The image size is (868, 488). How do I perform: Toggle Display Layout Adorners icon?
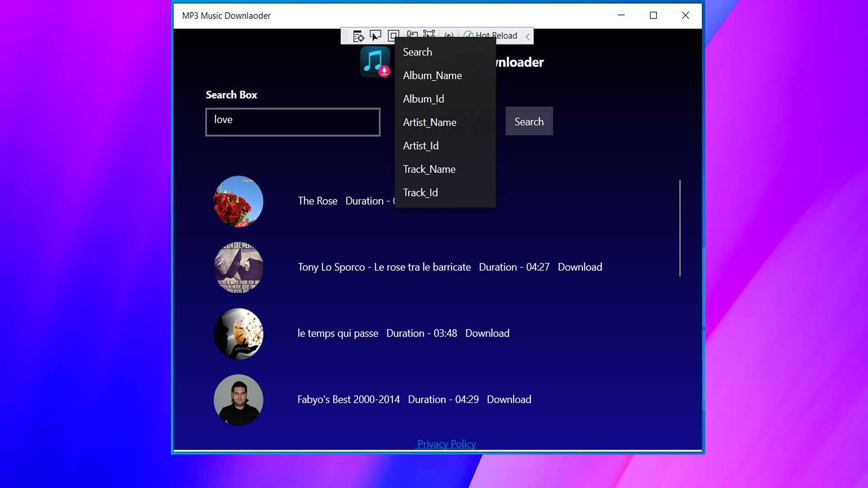[393, 34]
